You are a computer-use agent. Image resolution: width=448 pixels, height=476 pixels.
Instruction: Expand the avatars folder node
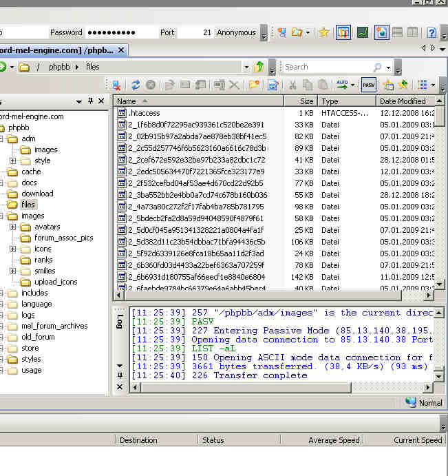pos(12,227)
